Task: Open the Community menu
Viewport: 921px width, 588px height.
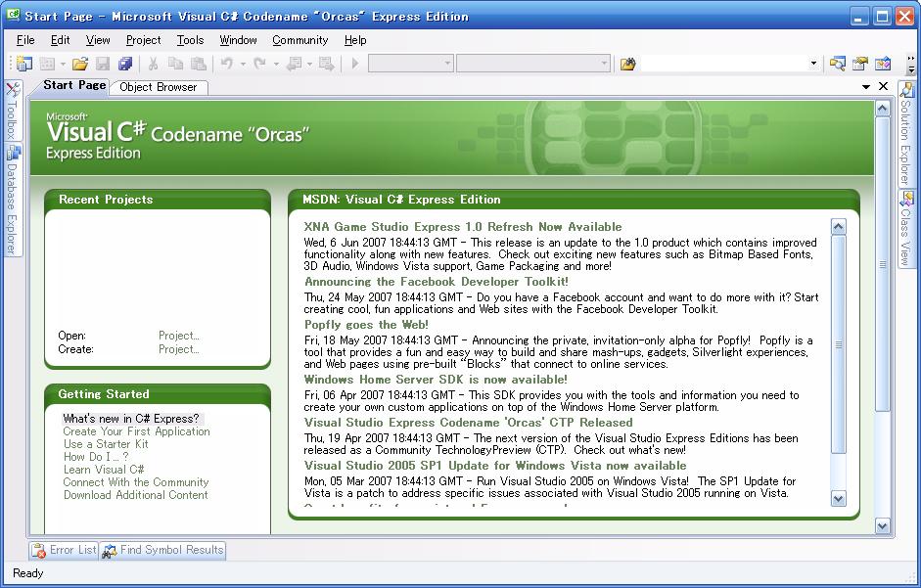Action: pos(300,40)
